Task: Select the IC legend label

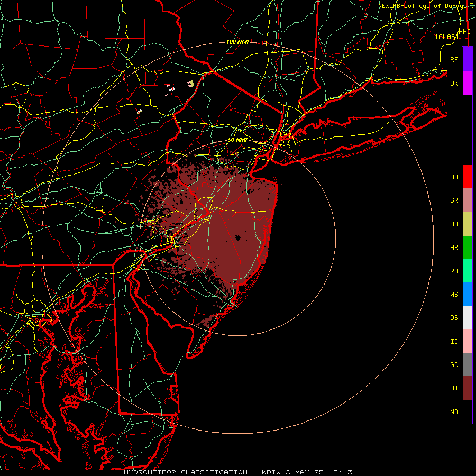Action: (x=454, y=342)
